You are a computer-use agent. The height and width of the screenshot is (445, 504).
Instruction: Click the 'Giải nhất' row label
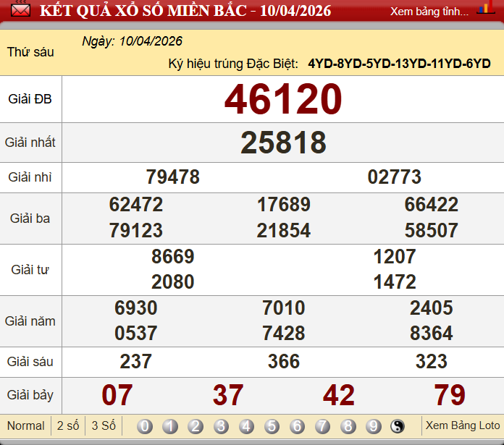(30, 143)
